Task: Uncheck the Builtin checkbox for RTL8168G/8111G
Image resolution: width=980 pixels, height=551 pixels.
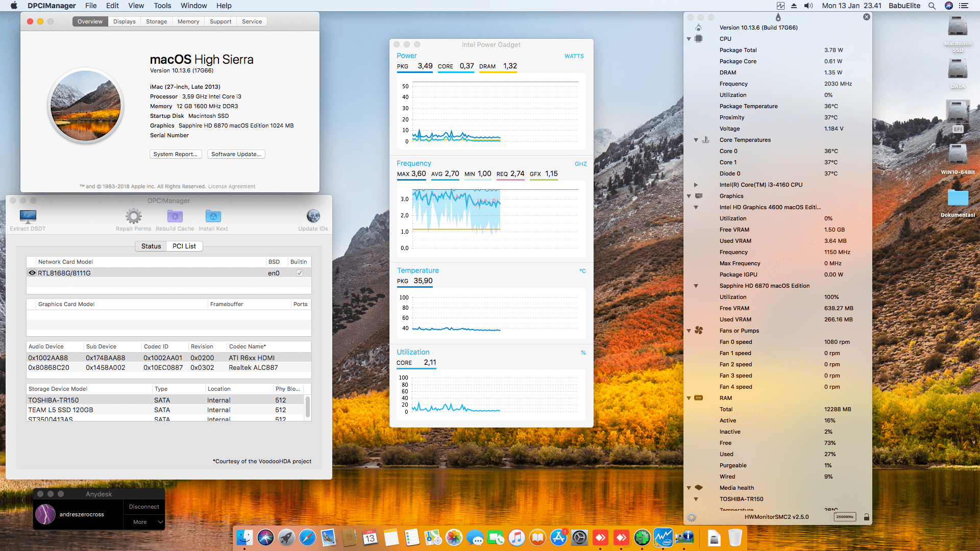Action: [x=300, y=273]
